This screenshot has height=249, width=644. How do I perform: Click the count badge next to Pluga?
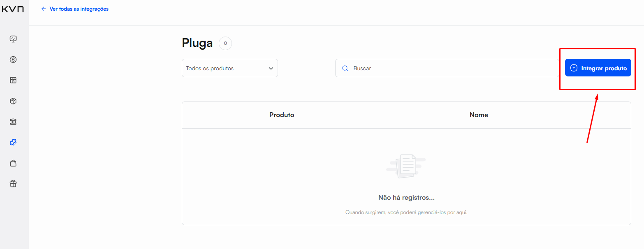click(x=225, y=43)
